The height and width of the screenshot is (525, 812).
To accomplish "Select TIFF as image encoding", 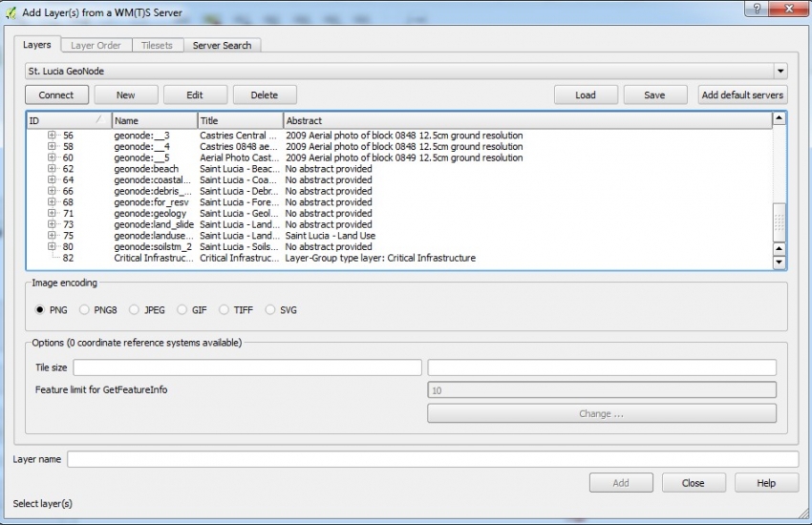I will pos(224,310).
